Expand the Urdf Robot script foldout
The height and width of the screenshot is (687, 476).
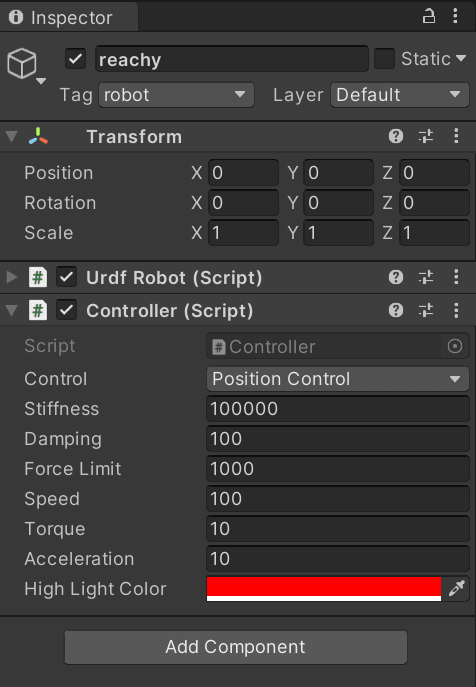pyautogui.click(x=11, y=277)
